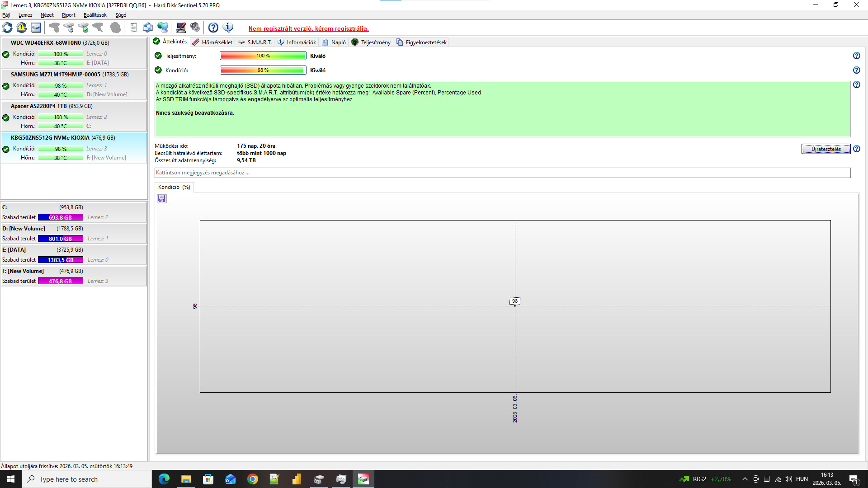868x488 pixels.
Task: Click the Kondíció 98 % progress bar
Action: coord(263,70)
